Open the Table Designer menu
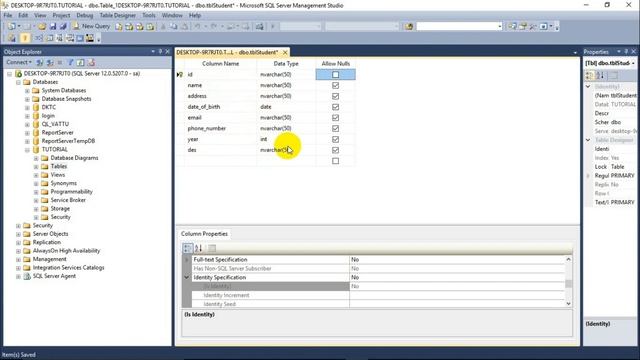The height and width of the screenshot is (360, 640). pyautogui.click(x=118, y=16)
